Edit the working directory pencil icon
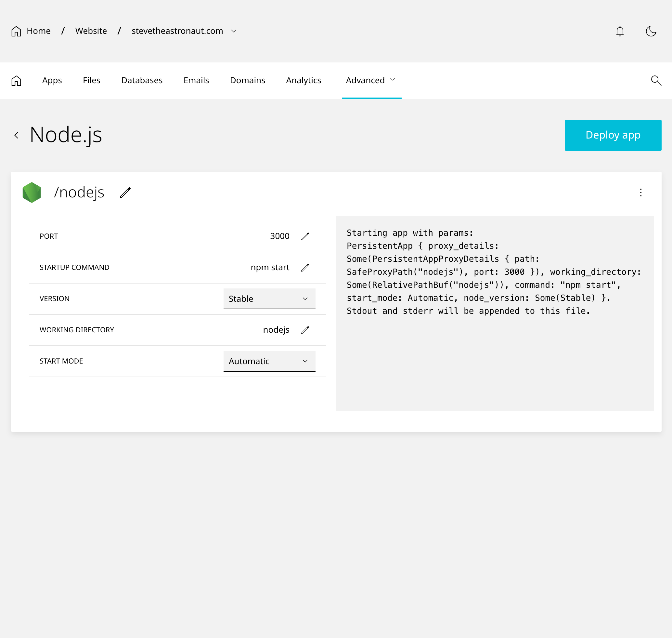The image size is (672, 638). [x=305, y=330]
